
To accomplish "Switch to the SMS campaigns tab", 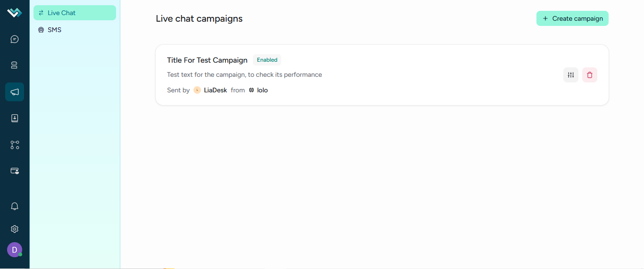I will click(x=75, y=30).
